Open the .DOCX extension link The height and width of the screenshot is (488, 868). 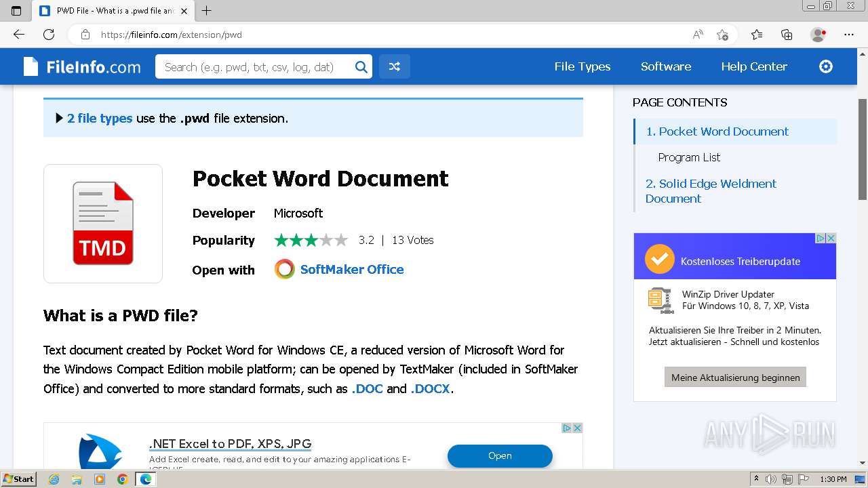coord(430,388)
